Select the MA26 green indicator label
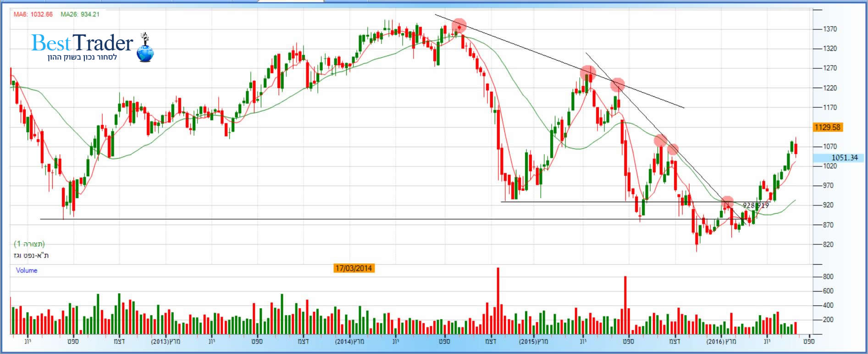 click(x=80, y=14)
